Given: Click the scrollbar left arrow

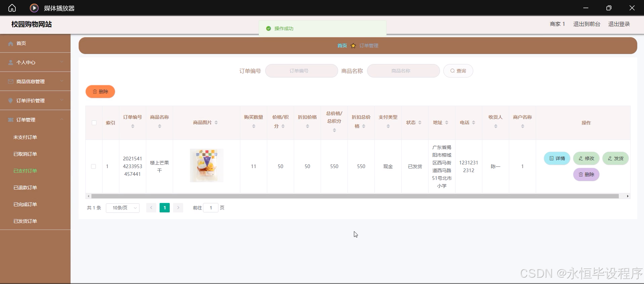Looking at the screenshot, I should 88,196.
